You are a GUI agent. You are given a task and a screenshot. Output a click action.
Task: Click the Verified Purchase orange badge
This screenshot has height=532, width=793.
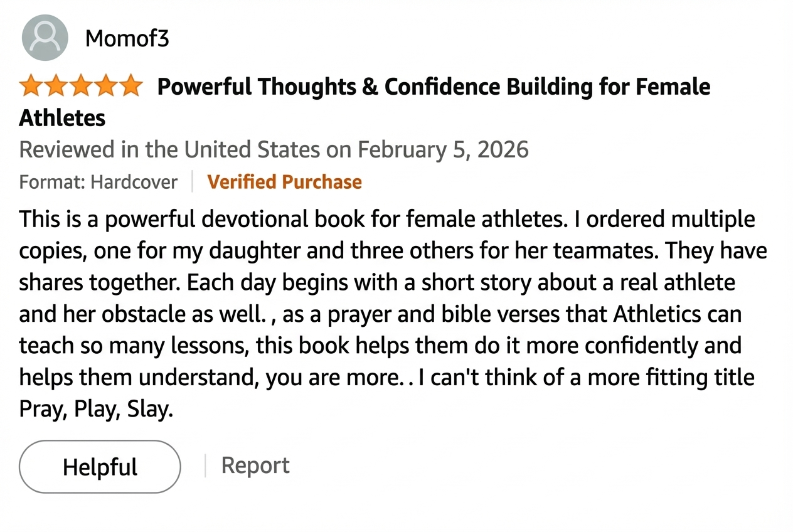(x=284, y=182)
